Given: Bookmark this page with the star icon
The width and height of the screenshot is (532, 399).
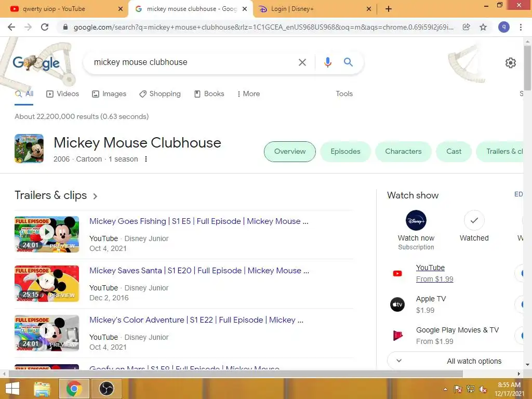Looking at the screenshot, I should pos(483,27).
